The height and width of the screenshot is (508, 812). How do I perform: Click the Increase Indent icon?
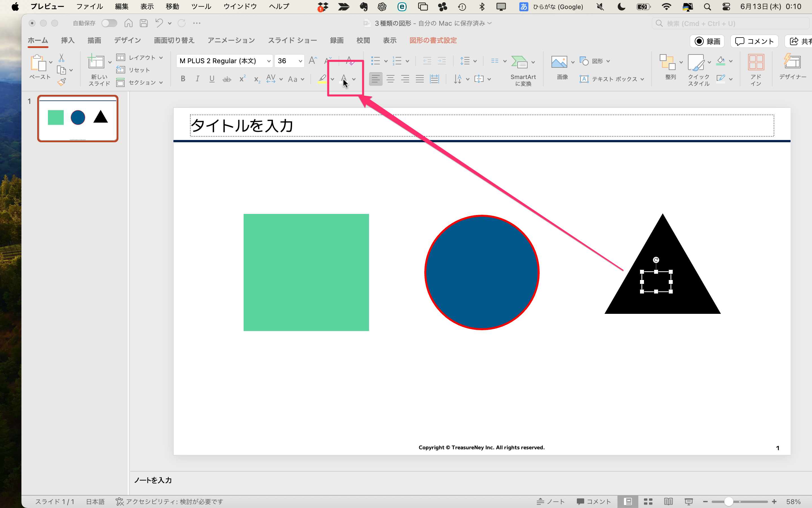(442, 61)
